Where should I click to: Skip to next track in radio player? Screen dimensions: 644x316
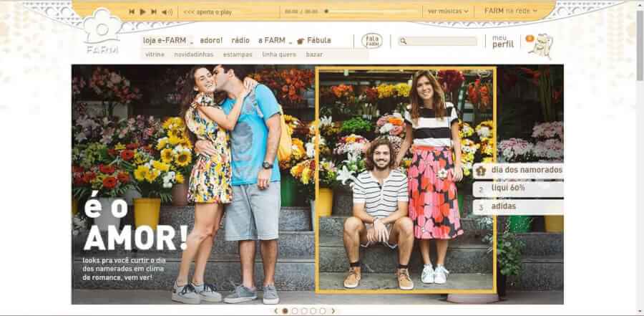154,12
